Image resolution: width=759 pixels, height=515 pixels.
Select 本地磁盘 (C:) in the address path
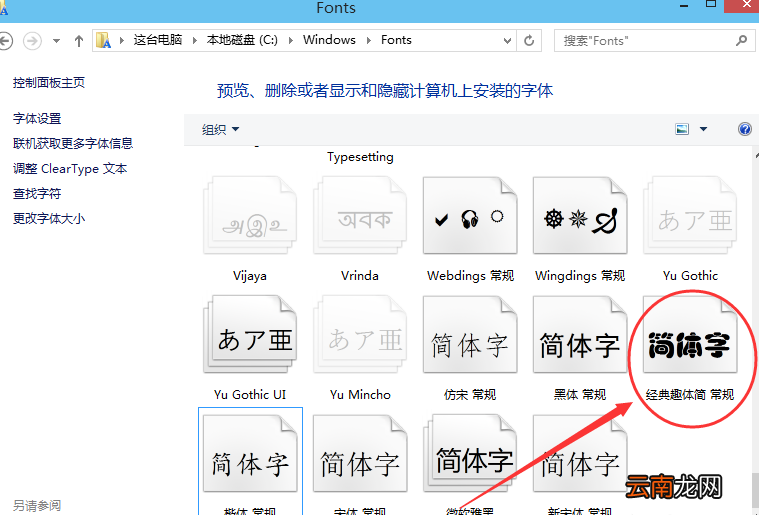[x=242, y=40]
